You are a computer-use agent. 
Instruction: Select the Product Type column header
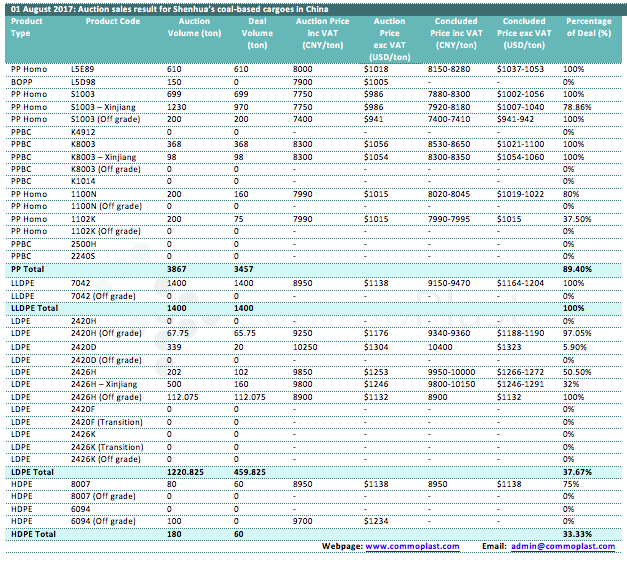26,26
